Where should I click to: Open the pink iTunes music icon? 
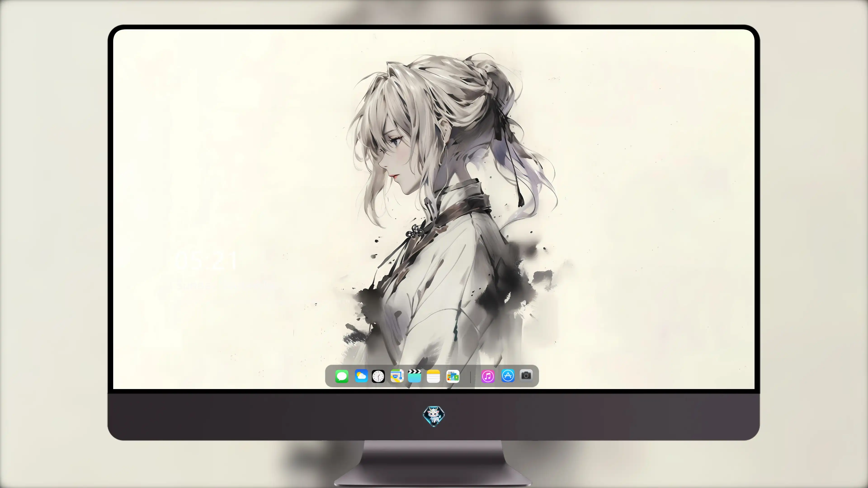click(488, 376)
